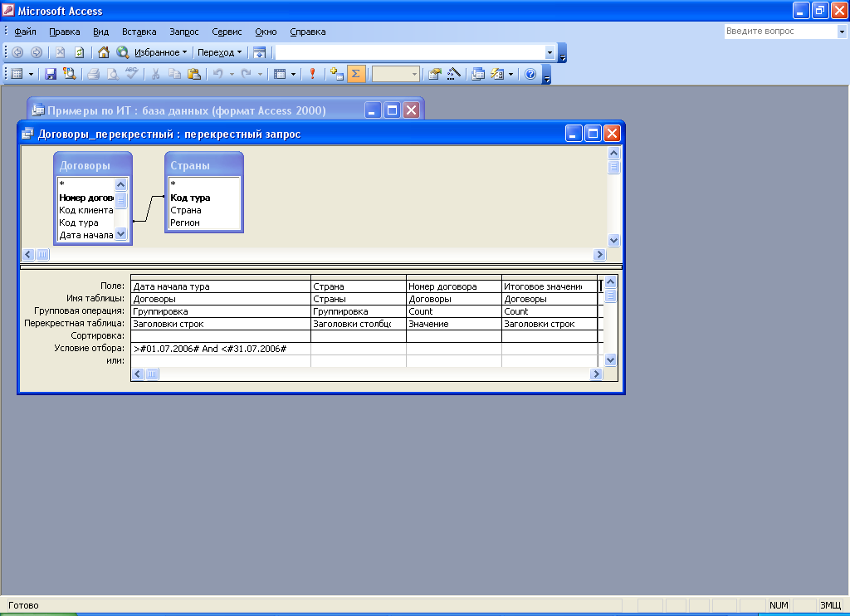Open the Справка menu

coord(307,32)
